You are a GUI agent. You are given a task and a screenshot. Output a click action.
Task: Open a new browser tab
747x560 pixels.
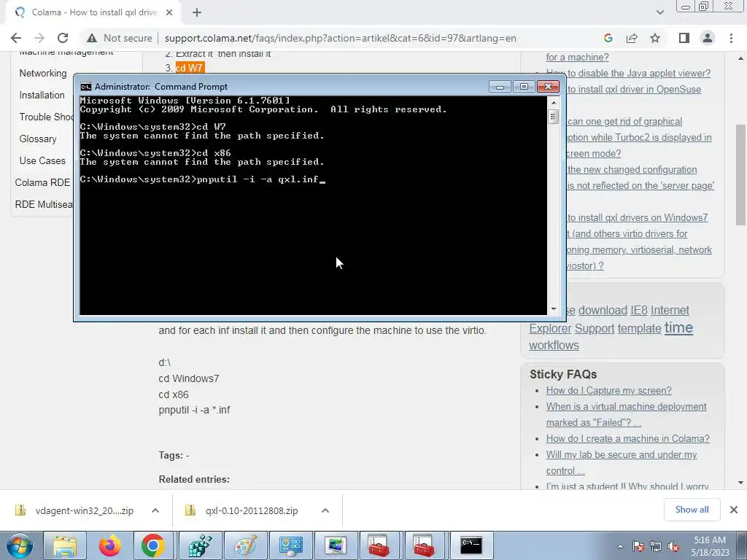(197, 12)
